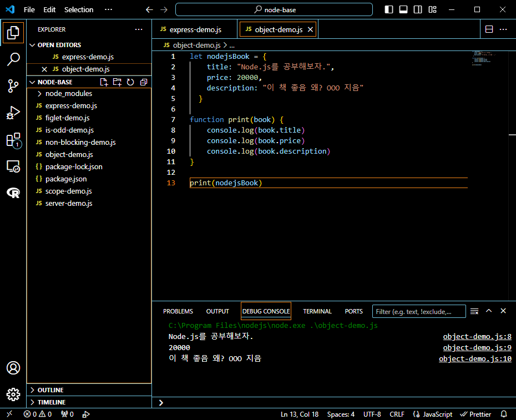Image resolution: width=516 pixels, height=420 pixels.
Task: Open the Remote Explorer view
Action: click(x=13, y=166)
